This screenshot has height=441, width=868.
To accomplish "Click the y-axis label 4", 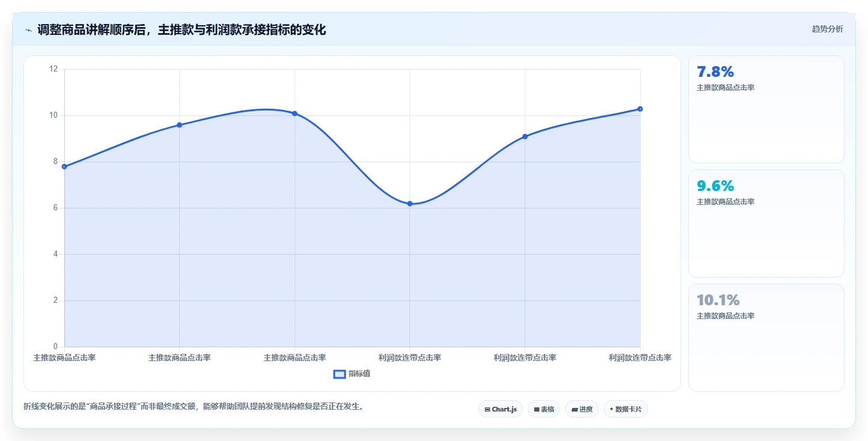I will click(x=55, y=254).
